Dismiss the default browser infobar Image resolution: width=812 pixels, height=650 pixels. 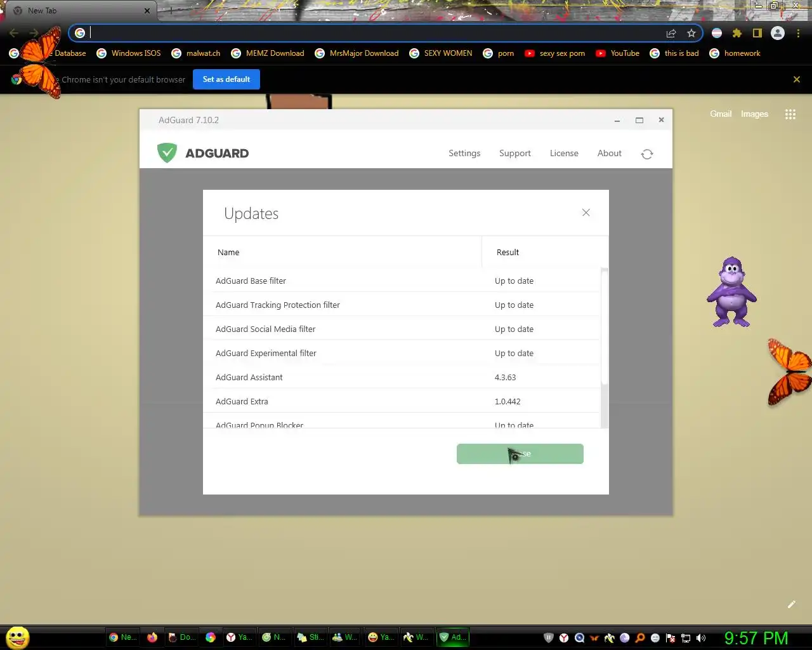[797, 79]
